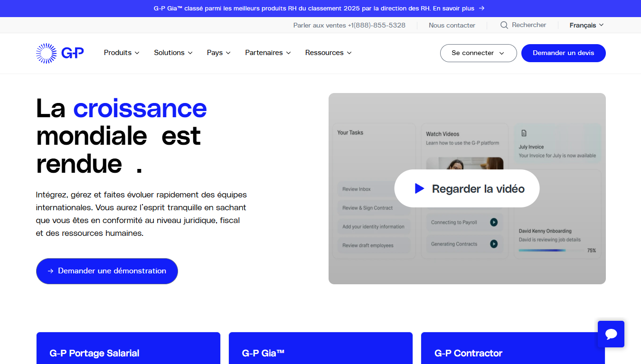The width and height of the screenshot is (641, 364).
Task: Click the David Kenny Onboarding progress bar
Action: pyautogui.click(x=550, y=250)
